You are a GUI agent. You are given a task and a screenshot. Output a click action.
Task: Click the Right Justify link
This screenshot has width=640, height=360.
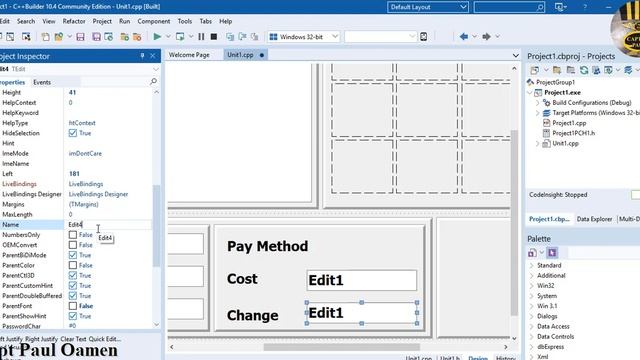(x=41, y=339)
